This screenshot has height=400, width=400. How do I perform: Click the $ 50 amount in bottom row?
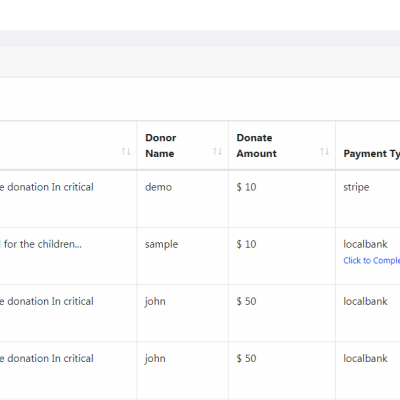click(246, 359)
